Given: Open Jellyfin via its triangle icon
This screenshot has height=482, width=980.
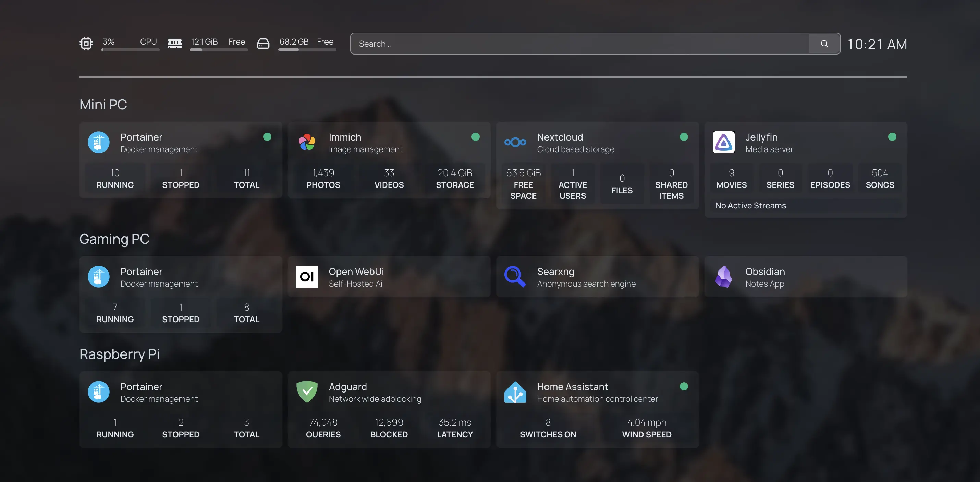Looking at the screenshot, I should [x=723, y=142].
